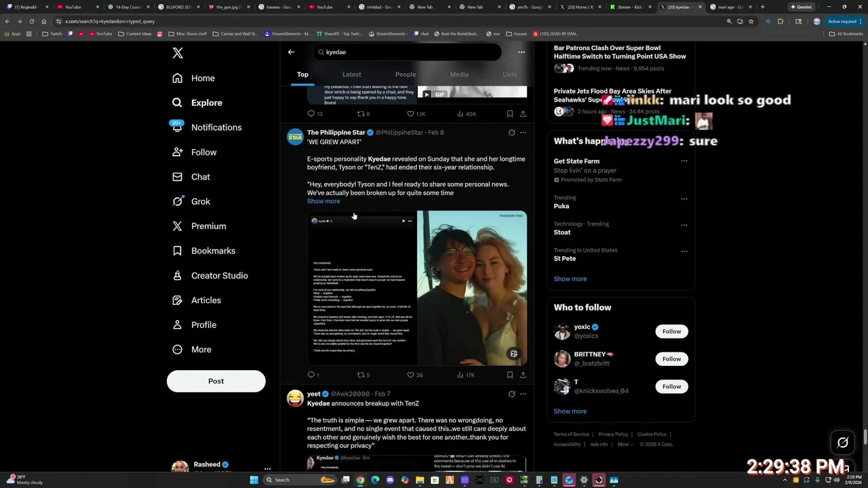Image resolution: width=868 pixels, height=488 pixels.
Task: Show more of Philippine Star post
Action: tap(323, 201)
